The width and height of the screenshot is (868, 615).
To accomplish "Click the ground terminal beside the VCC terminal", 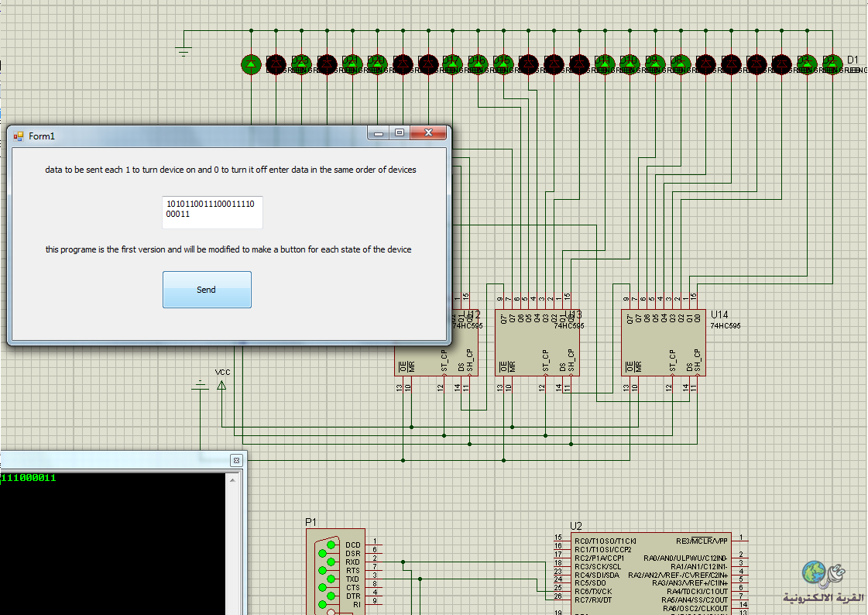I will (200, 385).
